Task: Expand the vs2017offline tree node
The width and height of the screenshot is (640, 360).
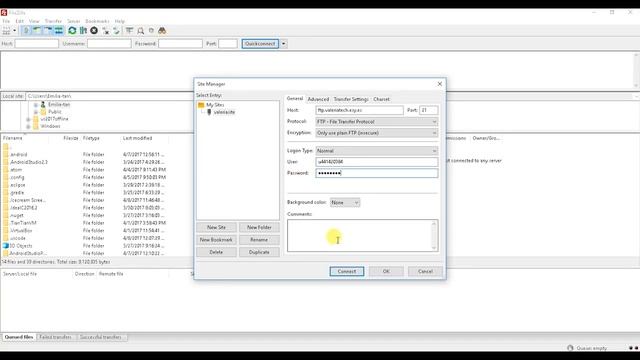Action: click(x=28, y=119)
